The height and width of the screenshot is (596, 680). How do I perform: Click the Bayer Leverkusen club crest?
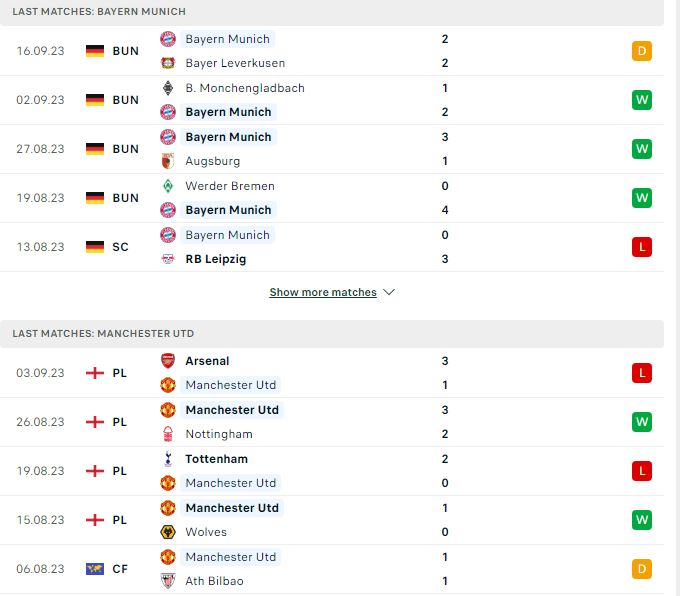[x=168, y=63]
